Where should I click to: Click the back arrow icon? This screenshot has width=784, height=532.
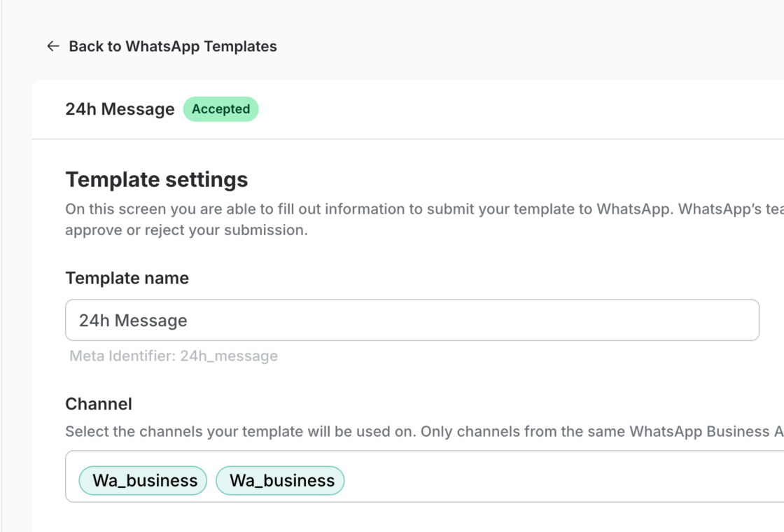point(53,46)
